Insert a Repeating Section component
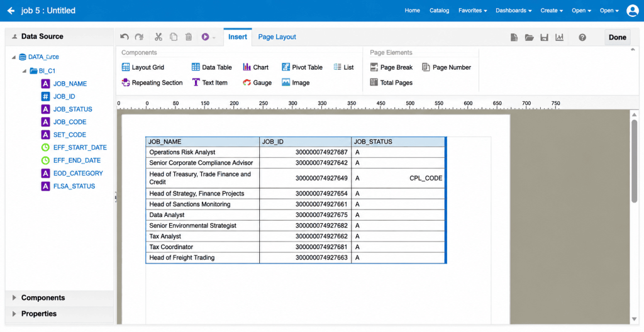Viewport: 644px width, 332px height. tap(152, 82)
